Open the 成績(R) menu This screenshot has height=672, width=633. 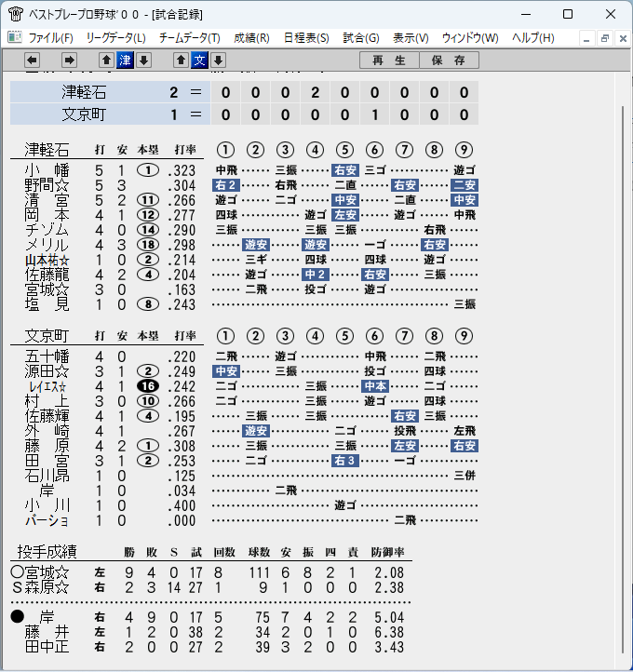click(251, 38)
